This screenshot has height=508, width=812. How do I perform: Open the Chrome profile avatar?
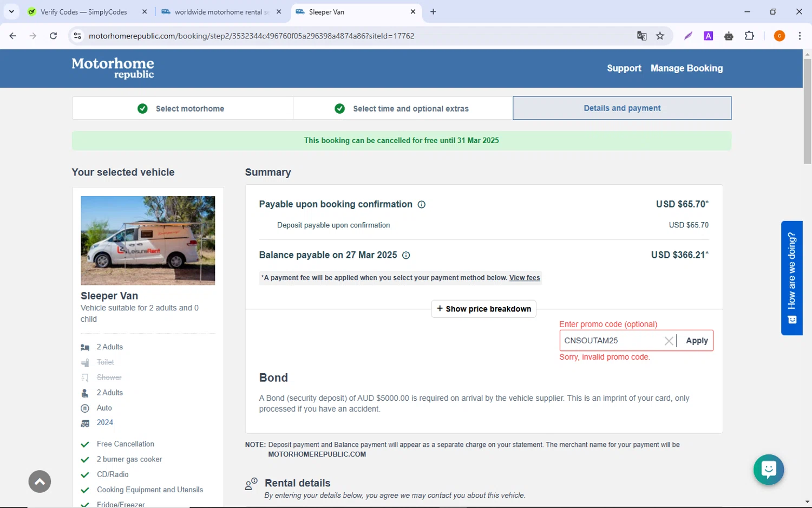(780, 36)
